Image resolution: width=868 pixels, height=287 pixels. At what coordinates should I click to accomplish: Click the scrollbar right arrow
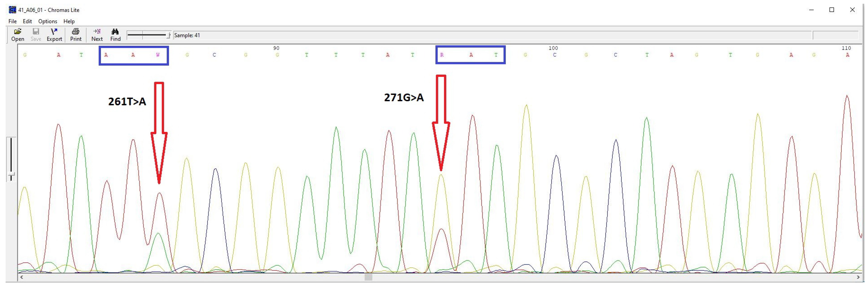(858, 277)
